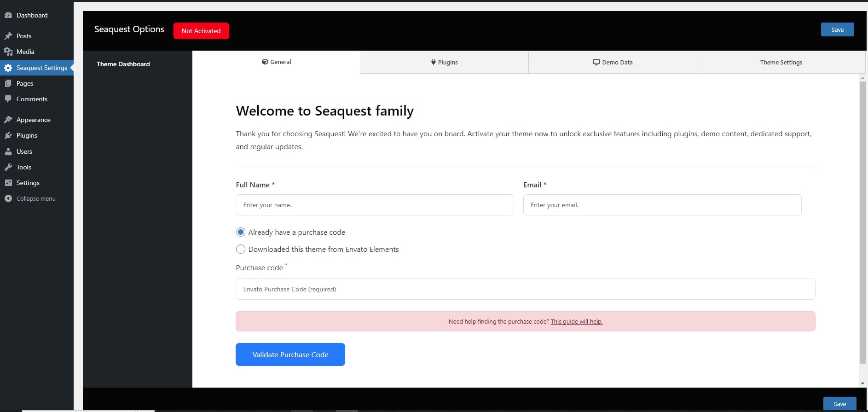868x412 pixels.
Task: Open the Users menu item
Action: point(37,151)
